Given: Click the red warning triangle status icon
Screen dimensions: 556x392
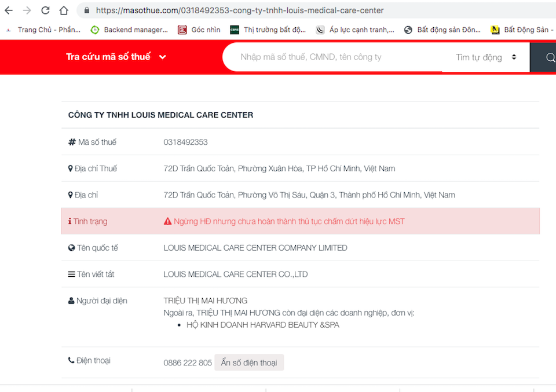Looking at the screenshot, I should point(168,221).
